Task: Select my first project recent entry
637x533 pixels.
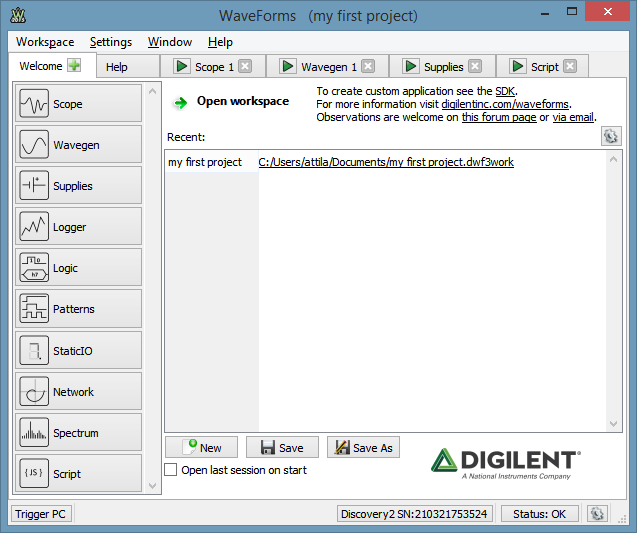Action: (x=205, y=162)
